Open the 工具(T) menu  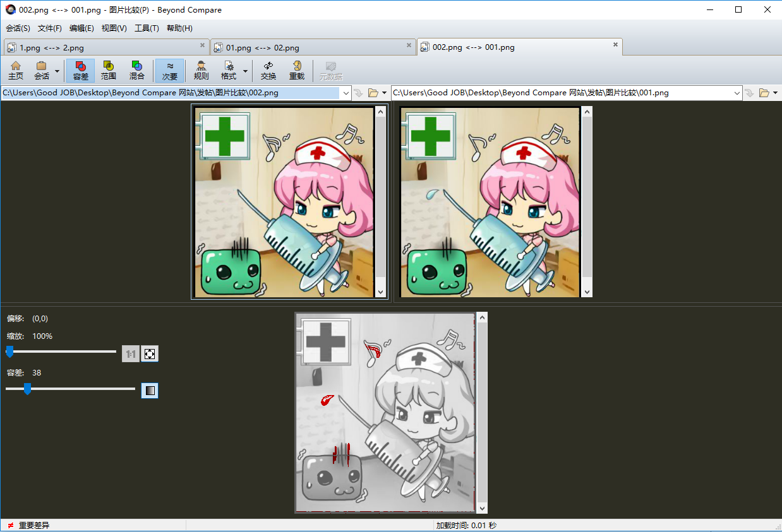point(147,28)
